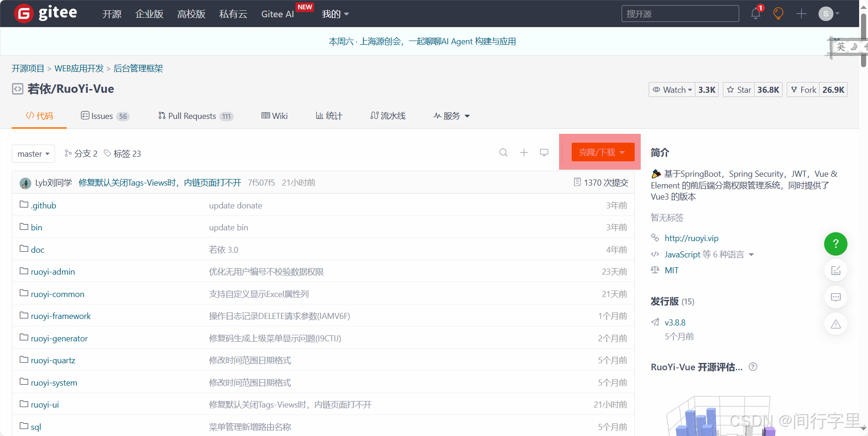The image size is (868, 436).
Task: Click the help icon beside open-source evaluation
Action: coord(753,367)
